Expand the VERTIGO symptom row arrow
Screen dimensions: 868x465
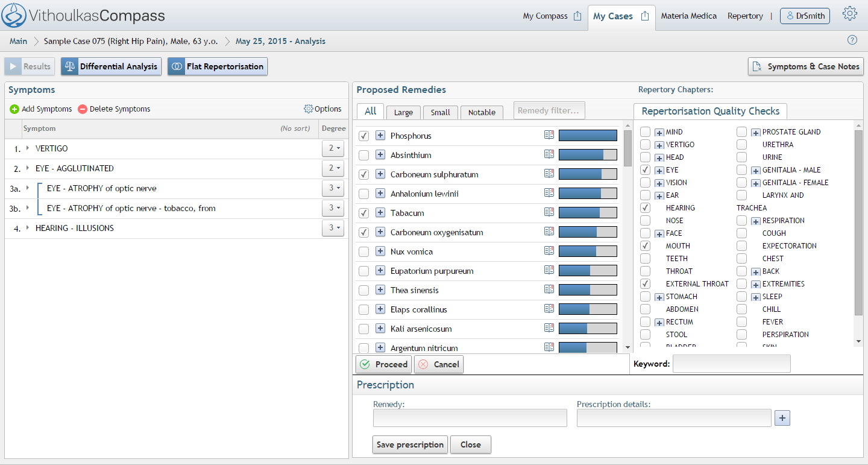pyautogui.click(x=28, y=148)
